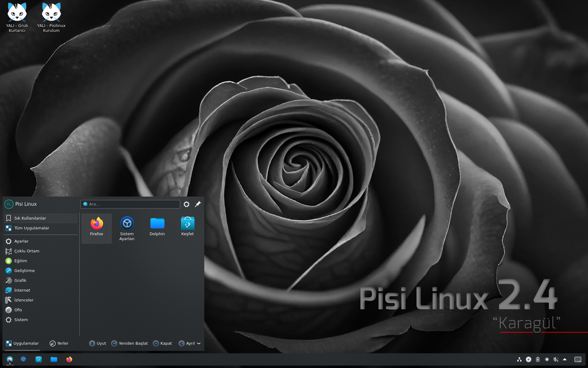Open the Sistem category
Screen dimensions: 588x368
coord(41,320)
